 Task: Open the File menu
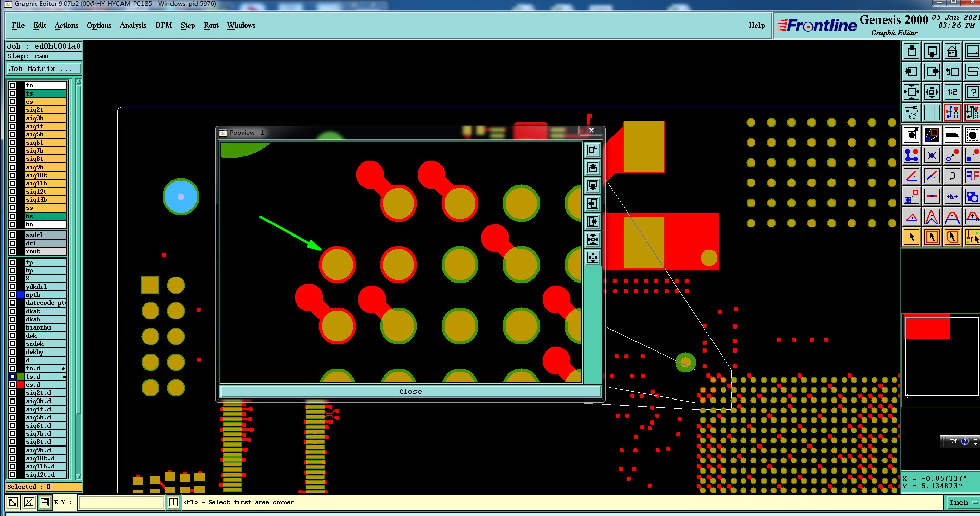pos(18,25)
